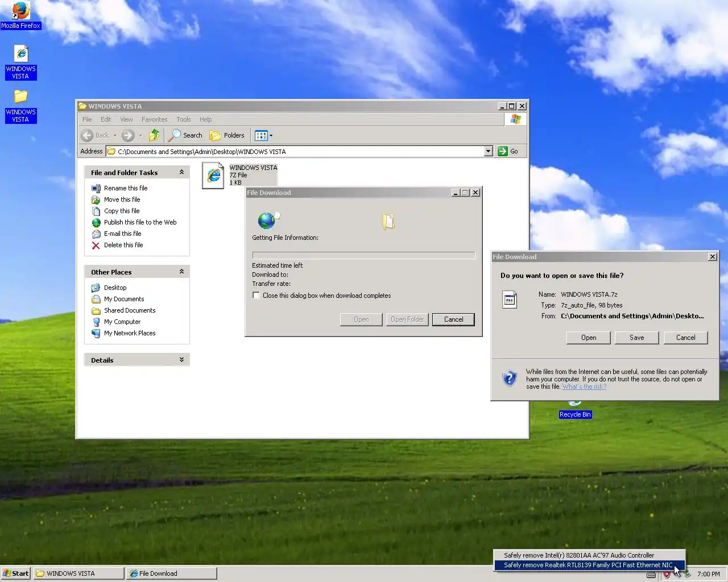Viewport: 728px width, 582px height.
Task: Click the keyboard icon in the system tray
Action: pyautogui.click(x=651, y=575)
